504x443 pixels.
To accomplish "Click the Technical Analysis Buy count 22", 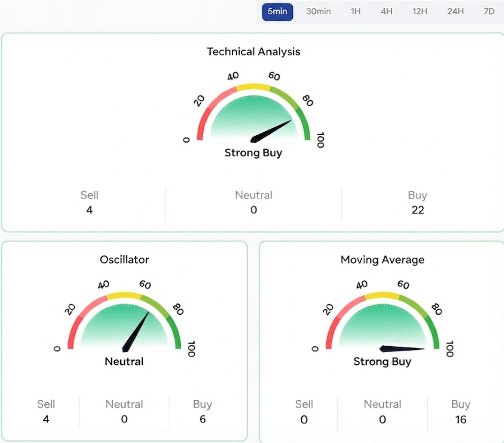I will pyautogui.click(x=418, y=210).
